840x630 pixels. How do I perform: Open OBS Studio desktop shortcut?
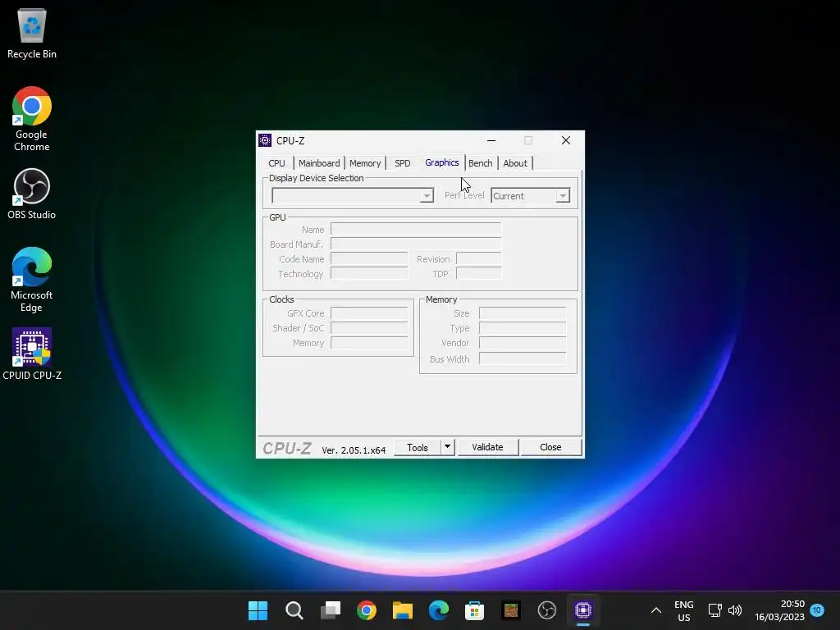click(x=32, y=194)
